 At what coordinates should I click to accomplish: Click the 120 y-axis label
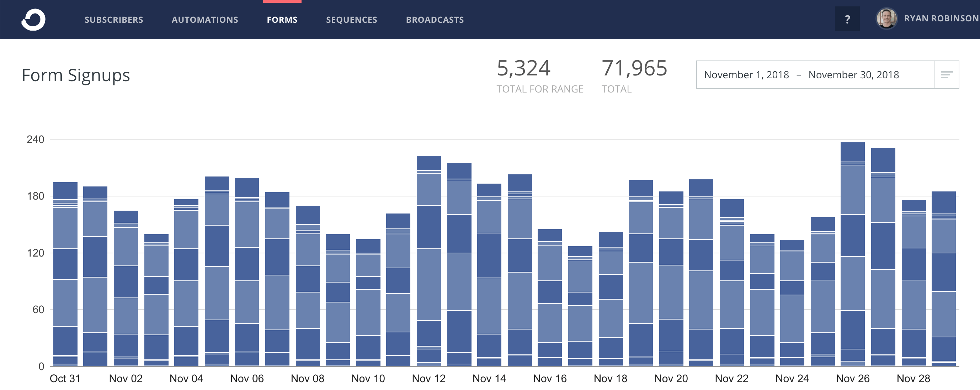35,253
